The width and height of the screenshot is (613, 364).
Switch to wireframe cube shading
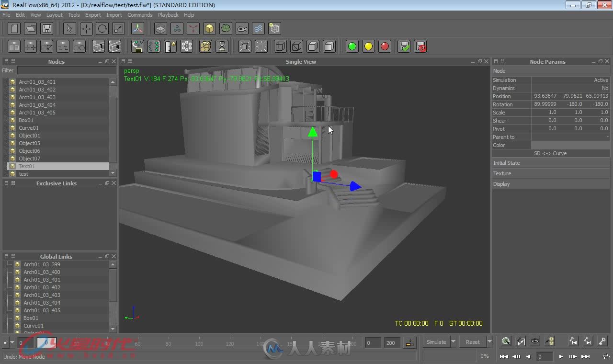click(x=297, y=46)
